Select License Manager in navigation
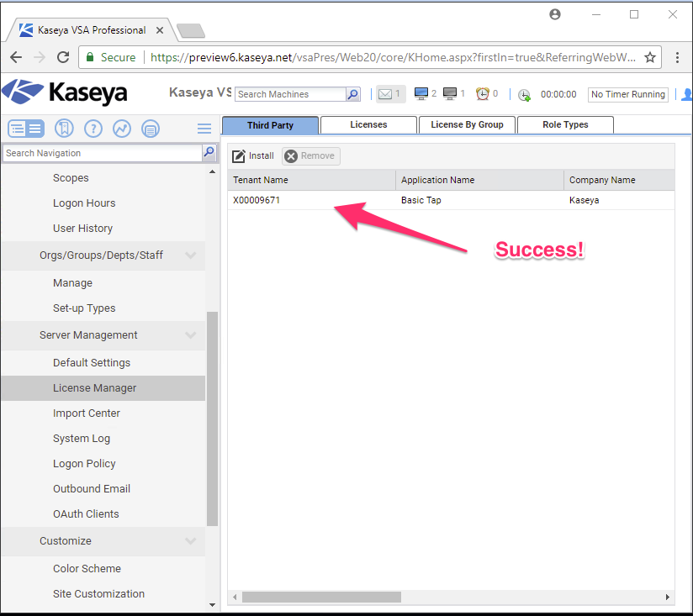 pos(103,388)
